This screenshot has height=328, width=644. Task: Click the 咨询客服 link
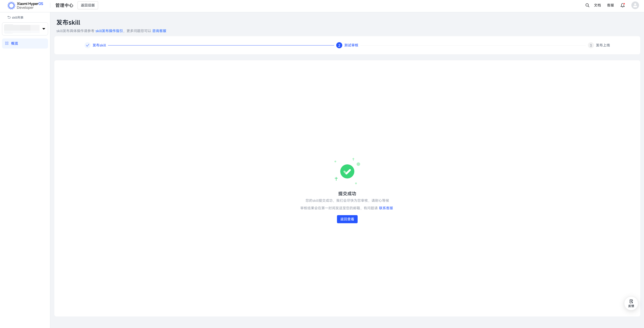click(x=159, y=31)
